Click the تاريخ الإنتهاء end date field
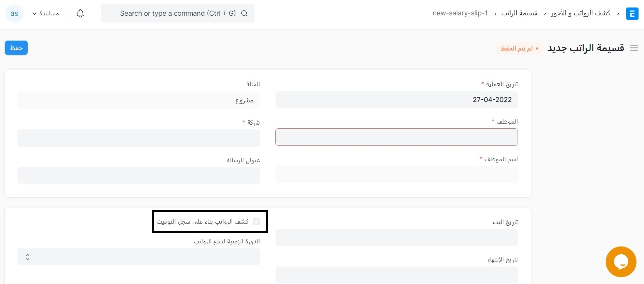Image resolution: width=644 pixels, height=284 pixels. point(397,275)
